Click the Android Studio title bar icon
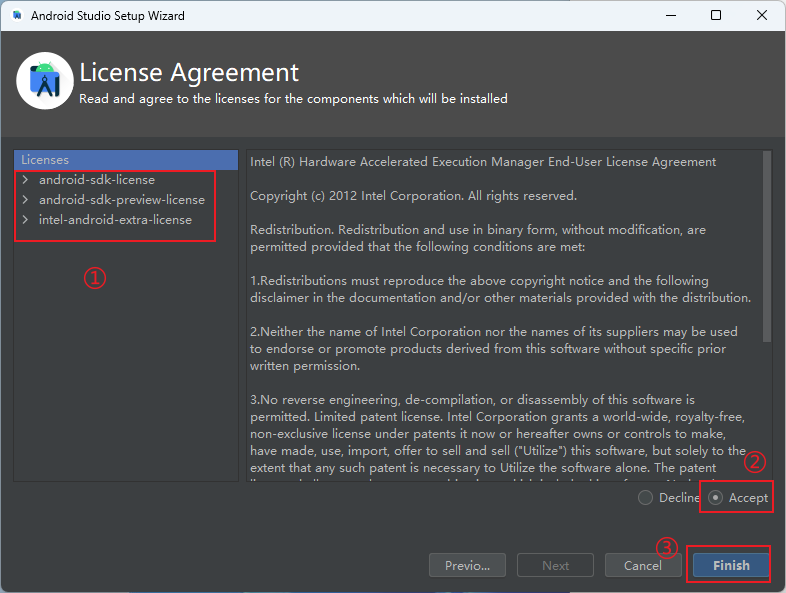The width and height of the screenshot is (786, 593). [17, 16]
